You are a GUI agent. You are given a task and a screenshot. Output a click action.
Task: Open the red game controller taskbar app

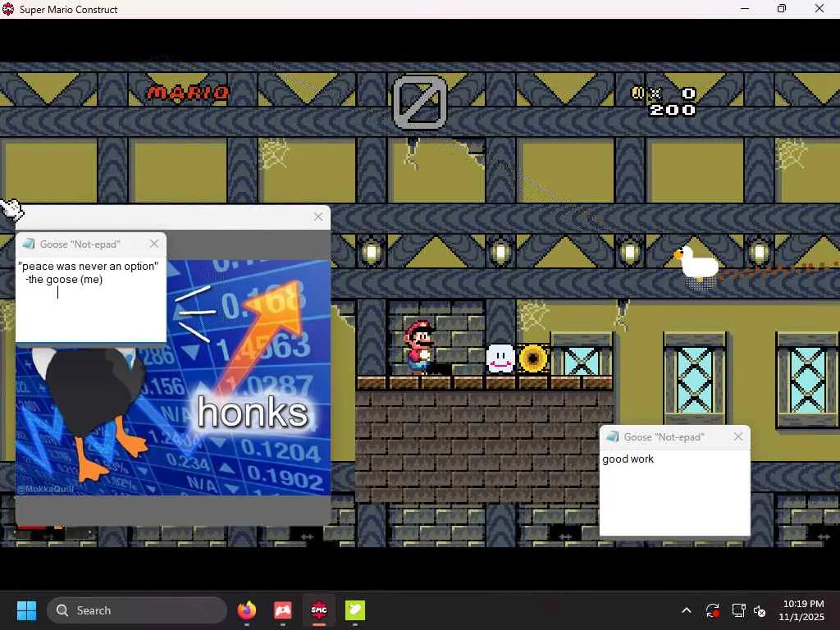tap(283, 610)
